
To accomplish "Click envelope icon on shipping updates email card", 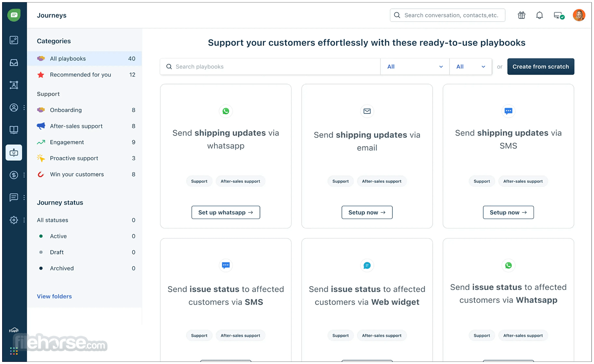I will (367, 111).
